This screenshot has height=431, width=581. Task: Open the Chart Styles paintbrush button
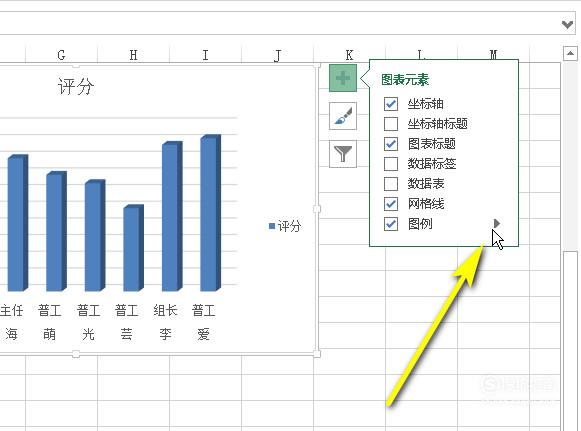click(343, 116)
